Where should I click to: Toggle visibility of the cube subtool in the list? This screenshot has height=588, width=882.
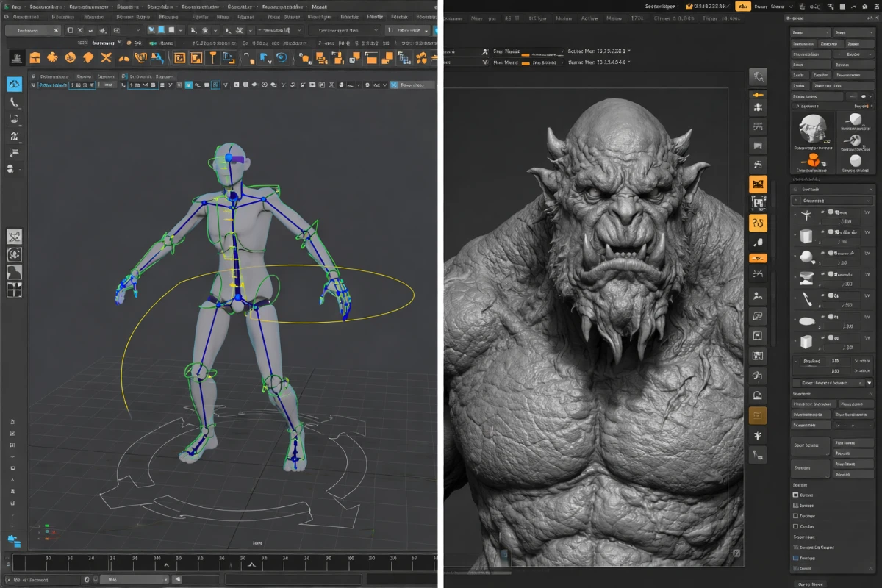pyautogui.click(x=822, y=232)
